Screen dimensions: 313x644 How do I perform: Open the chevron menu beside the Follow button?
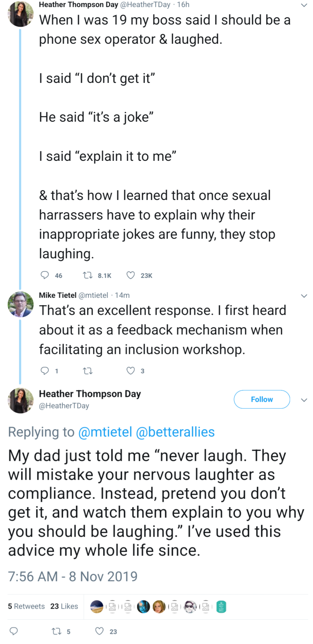(x=304, y=400)
